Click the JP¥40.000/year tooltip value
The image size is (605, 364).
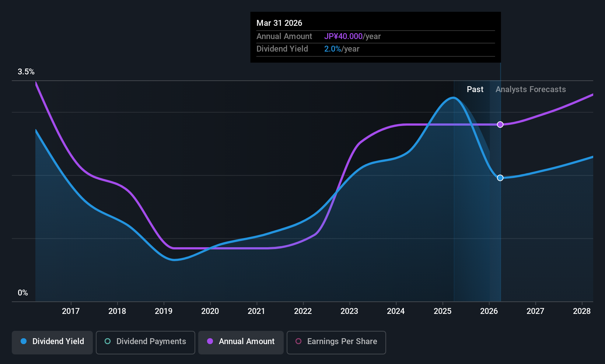[352, 36]
